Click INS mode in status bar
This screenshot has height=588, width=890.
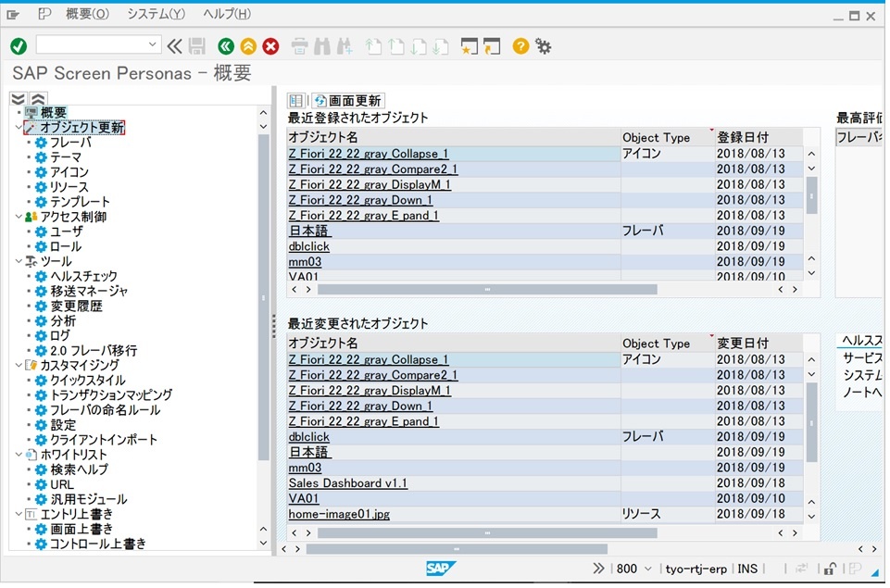747,569
